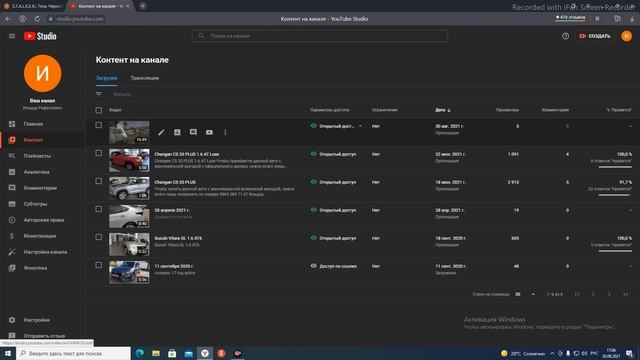Check the box for Changan CS 35 PLUS, 18 июн. 2021
640x360 pixels.
[99, 181]
